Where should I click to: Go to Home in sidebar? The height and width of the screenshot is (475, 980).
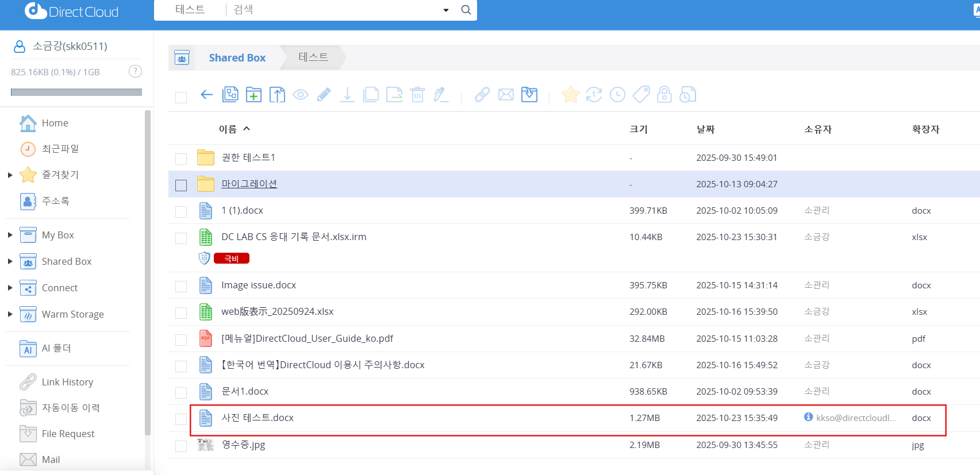click(x=55, y=123)
